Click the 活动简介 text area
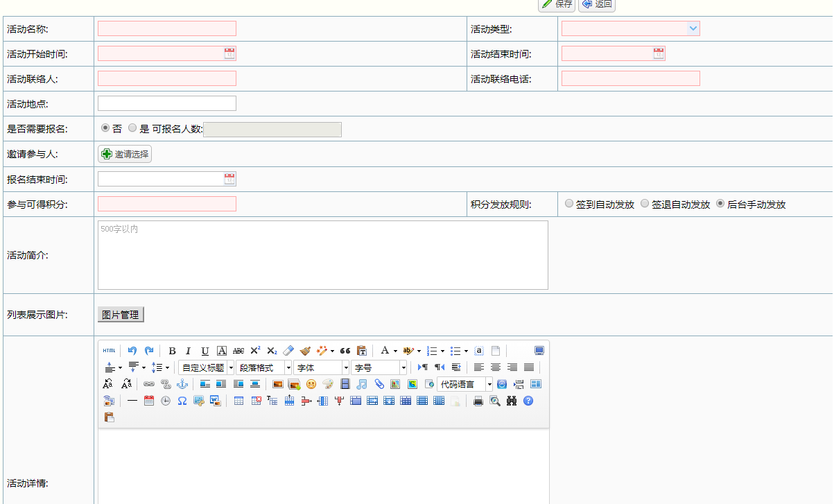The image size is (834, 504). 322,254
